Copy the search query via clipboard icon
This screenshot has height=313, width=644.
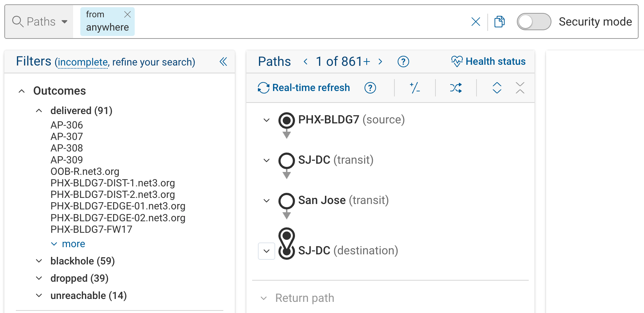tap(500, 22)
